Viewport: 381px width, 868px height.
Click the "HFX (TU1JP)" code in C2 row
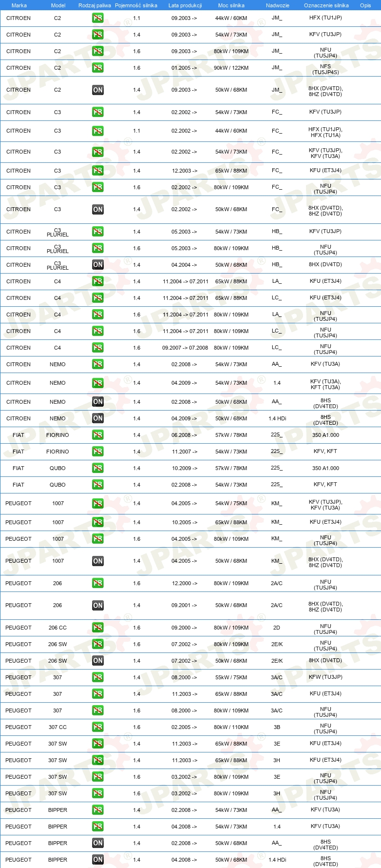tap(325, 18)
